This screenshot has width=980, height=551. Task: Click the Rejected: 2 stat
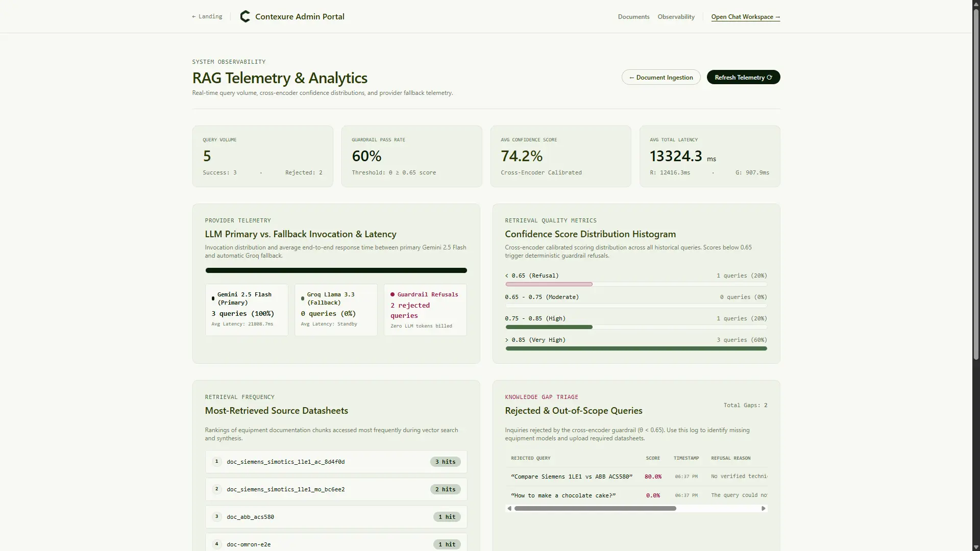point(304,172)
